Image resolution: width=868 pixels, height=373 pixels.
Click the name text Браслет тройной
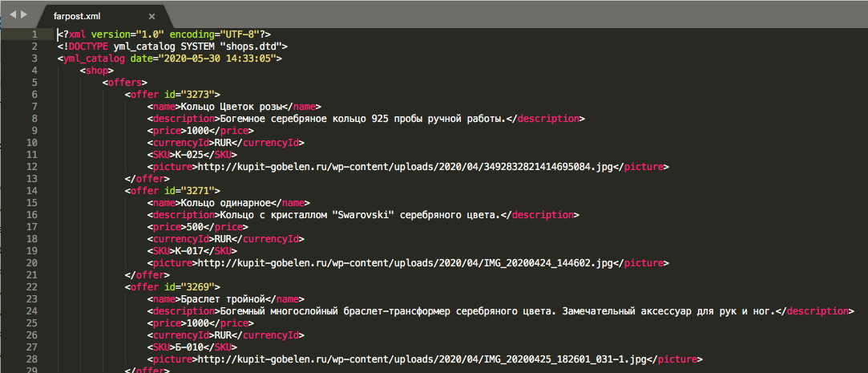223,299
